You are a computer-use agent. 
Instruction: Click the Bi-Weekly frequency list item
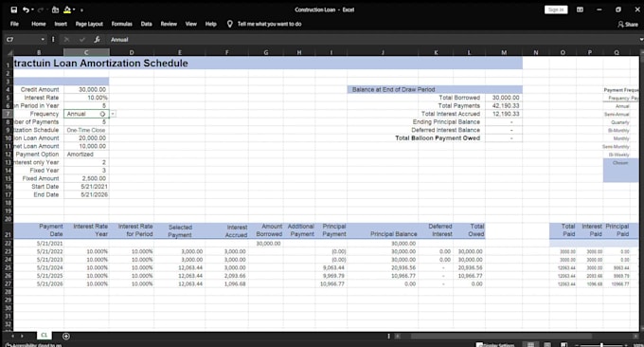click(619, 155)
